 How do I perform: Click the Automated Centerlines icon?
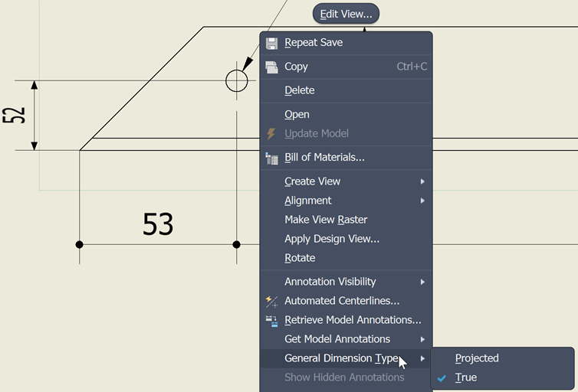click(271, 302)
